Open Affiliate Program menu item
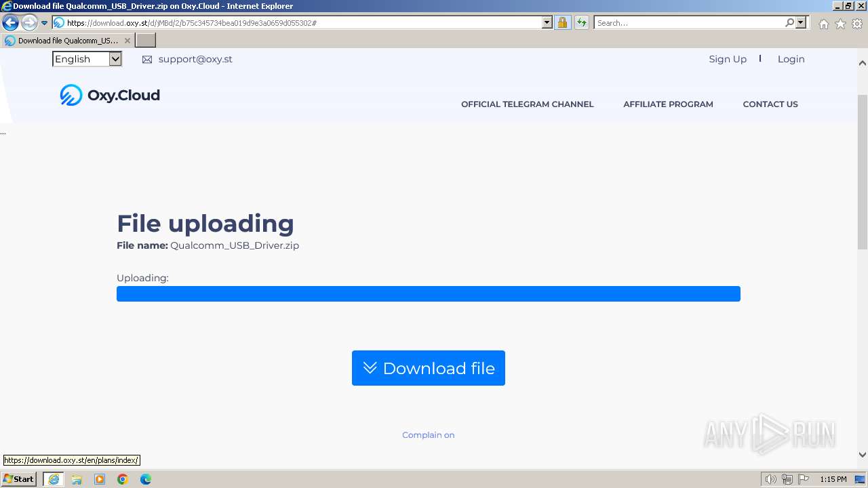868x488 pixels. click(x=668, y=104)
